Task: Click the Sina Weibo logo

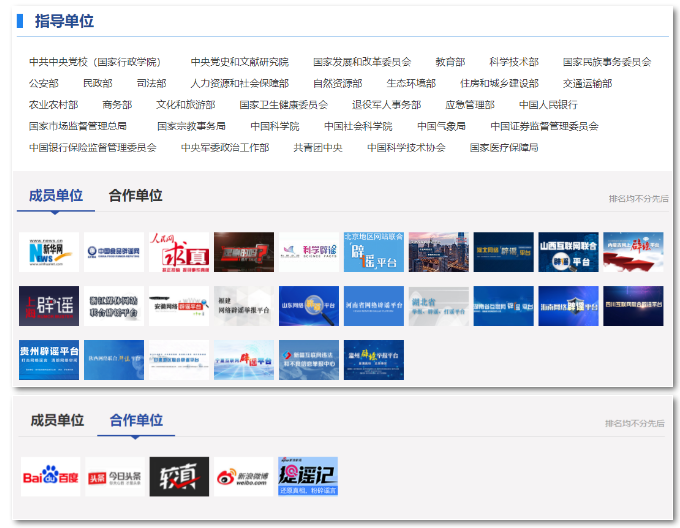Action: click(243, 477)
